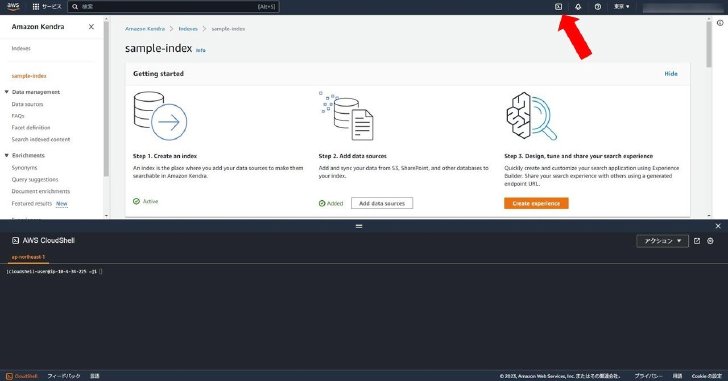Open Query suggestions in sidebar
Screen dimensions: 728x381
point(35,180)
